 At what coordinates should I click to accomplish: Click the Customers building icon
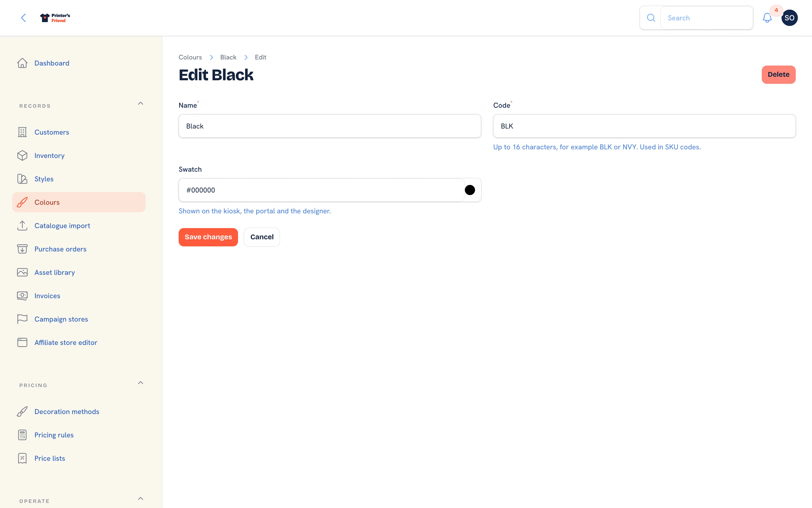[x=22, y=132]
